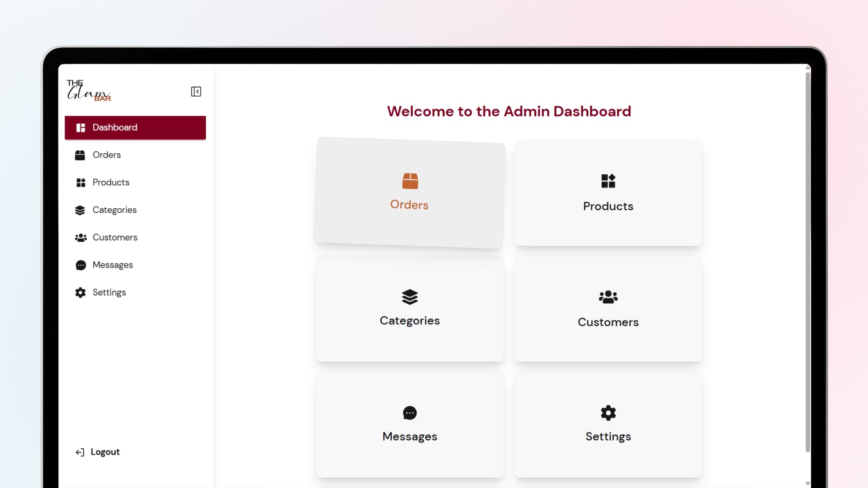Viewport: 868px width, 488px height.
Task: Click the Products grid icon in sidebar
Action: pyautogui.click(x=80, y=183)
